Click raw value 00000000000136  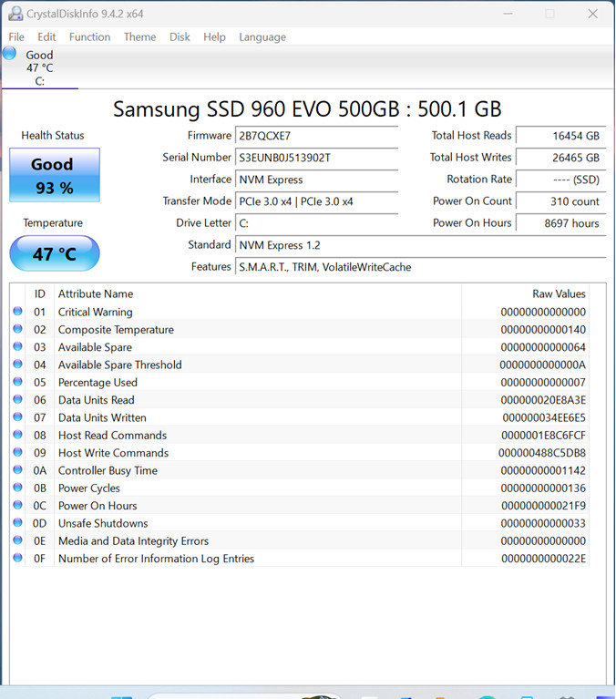[x=543, y=488]
